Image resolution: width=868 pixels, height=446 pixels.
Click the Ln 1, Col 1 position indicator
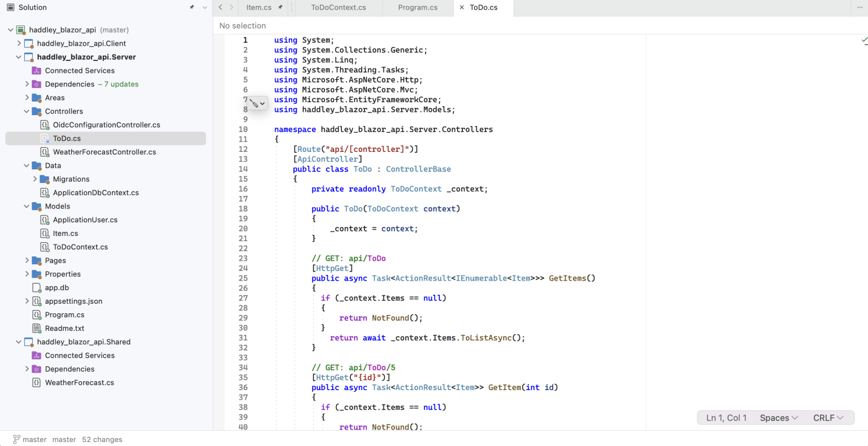[x=726, y=418]
